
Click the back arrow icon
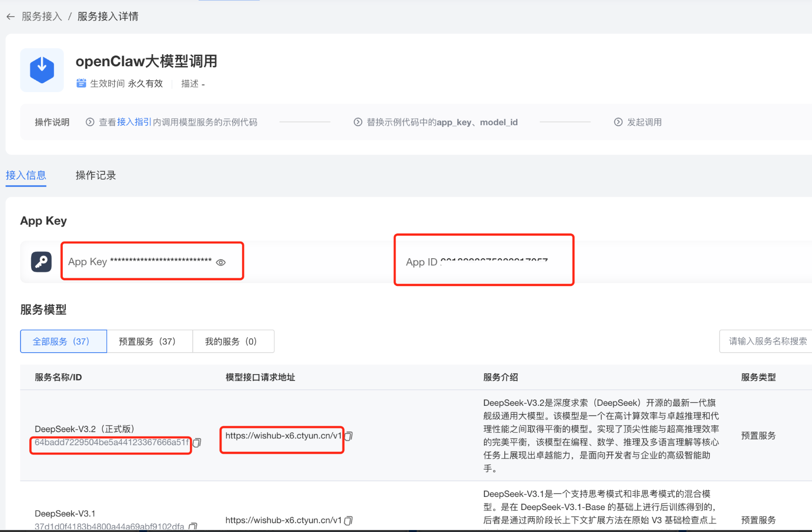(11, 17)
